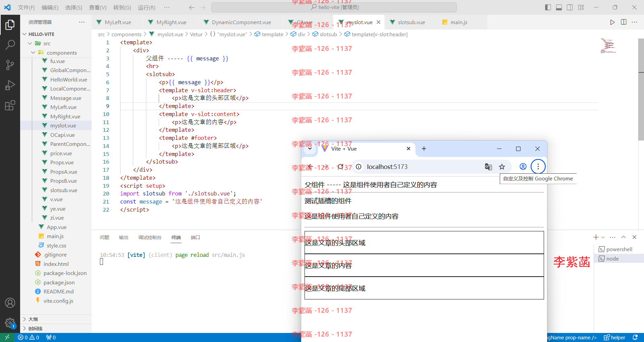Open Chrome profile avatar icon
644x342 pixels.
523,167
